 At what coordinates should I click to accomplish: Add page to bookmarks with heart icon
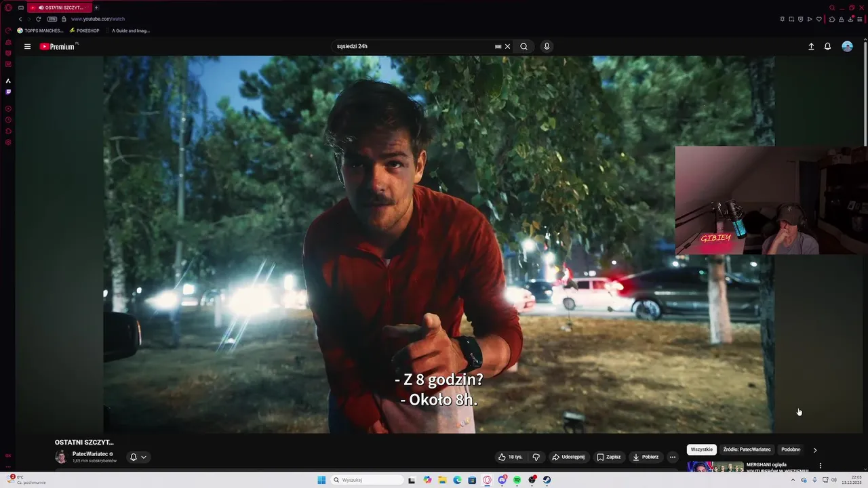[x=818, y=19]
